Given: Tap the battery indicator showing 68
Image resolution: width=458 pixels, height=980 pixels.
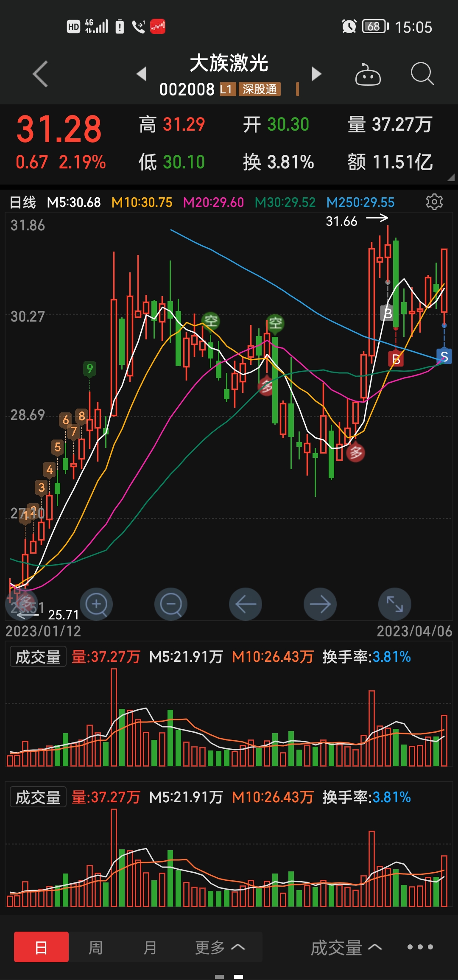Looking at the screenshot, I should tap(375, 27).
